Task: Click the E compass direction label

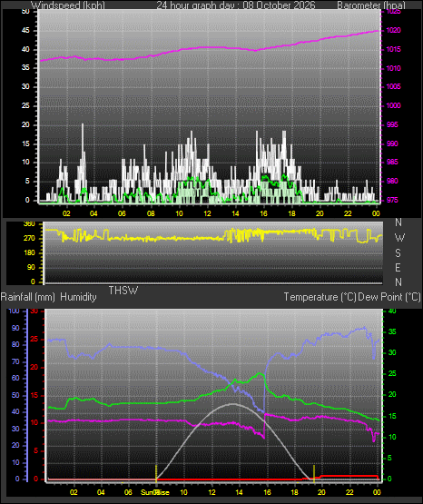Action: coord(398,268)
